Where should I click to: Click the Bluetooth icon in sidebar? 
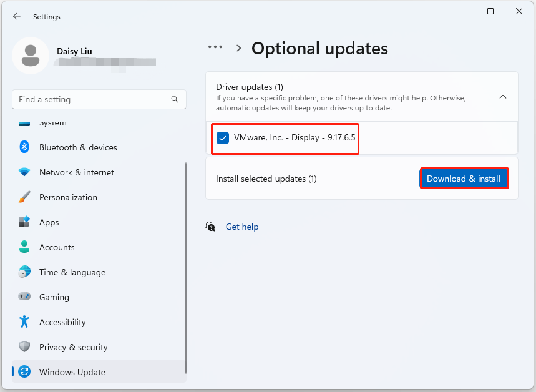(24, 147)
